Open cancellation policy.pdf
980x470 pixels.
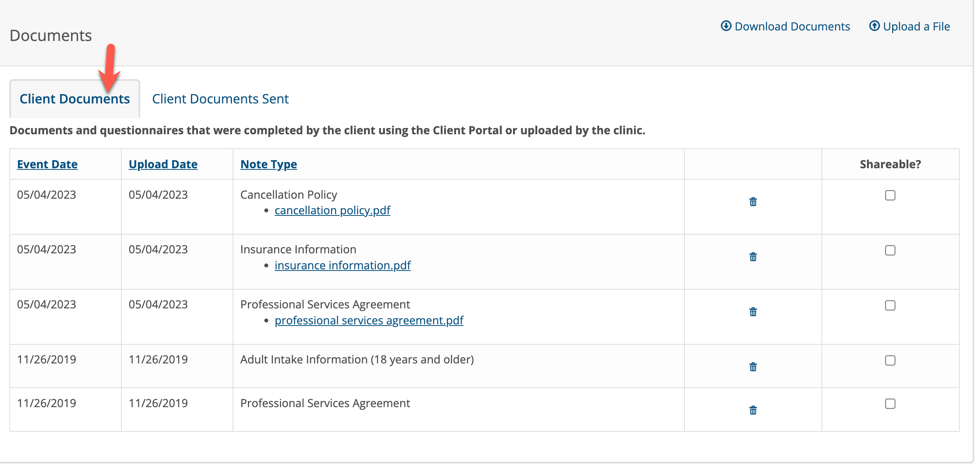click(x=332, y=210)
